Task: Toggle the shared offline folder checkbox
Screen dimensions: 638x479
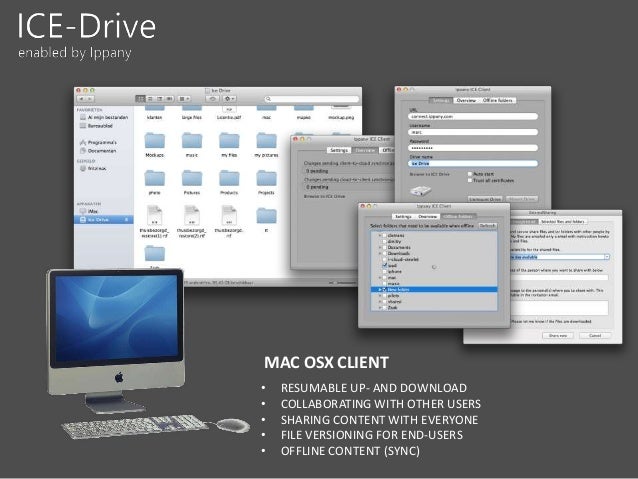Action: [385, 302]
